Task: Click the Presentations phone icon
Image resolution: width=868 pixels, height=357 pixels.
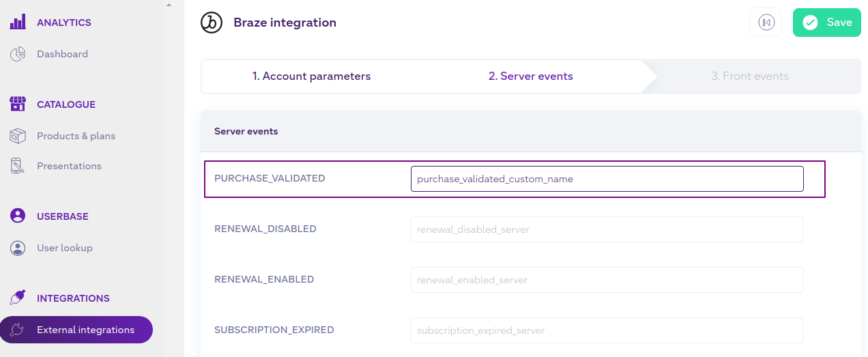Action: click(x=18, y=166)
